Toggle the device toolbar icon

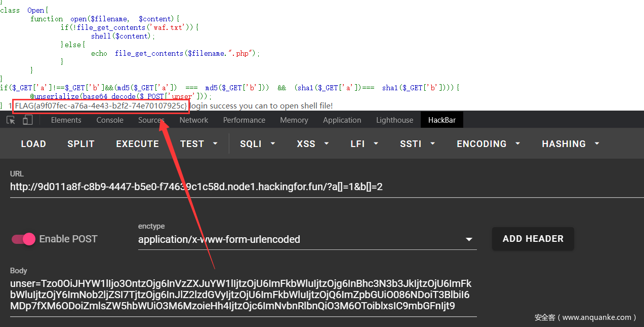(x=28, y=120)
